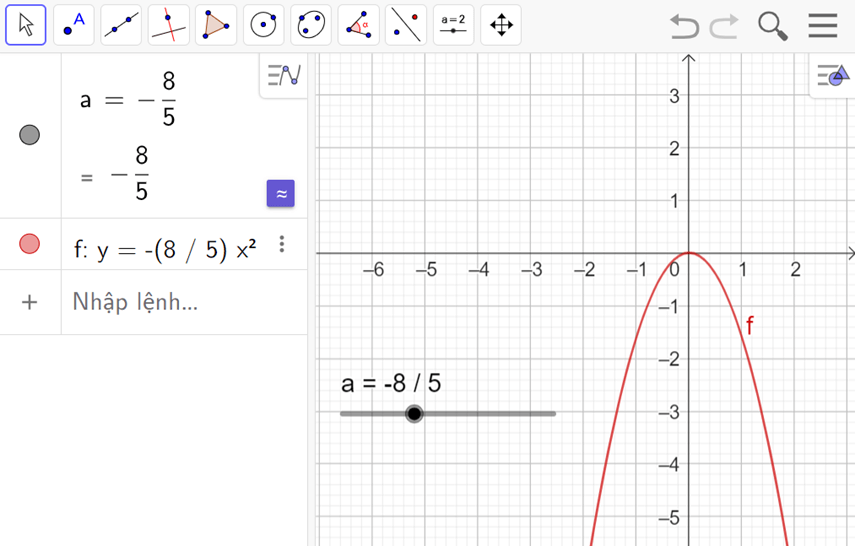855x546 pixels.
Task: Select Circle with Center through Point tool
Action: (x=264, y=25)
